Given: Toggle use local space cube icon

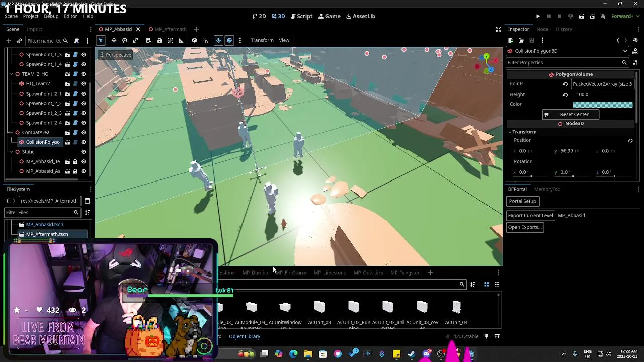Looking at the screenshot, I should [x=195, y=40].
